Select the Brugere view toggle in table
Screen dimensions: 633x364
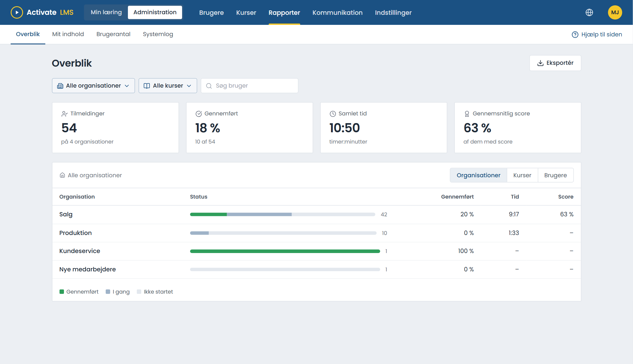coord(555,175)
